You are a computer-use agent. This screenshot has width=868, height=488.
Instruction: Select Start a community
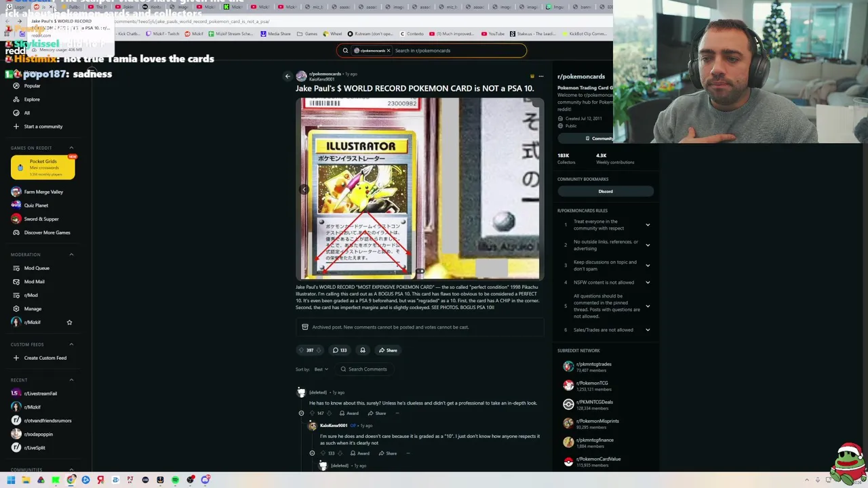(x=43, y=127)
